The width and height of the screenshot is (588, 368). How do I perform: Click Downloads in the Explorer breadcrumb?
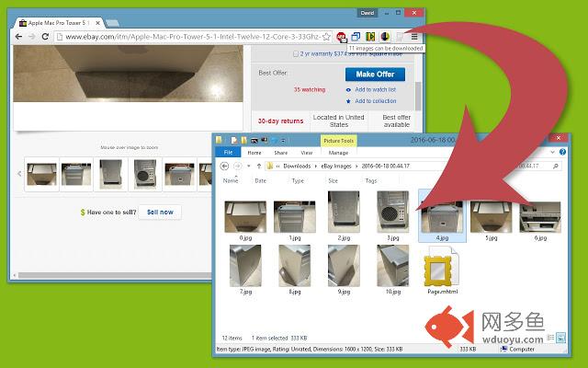click(297, 166)
